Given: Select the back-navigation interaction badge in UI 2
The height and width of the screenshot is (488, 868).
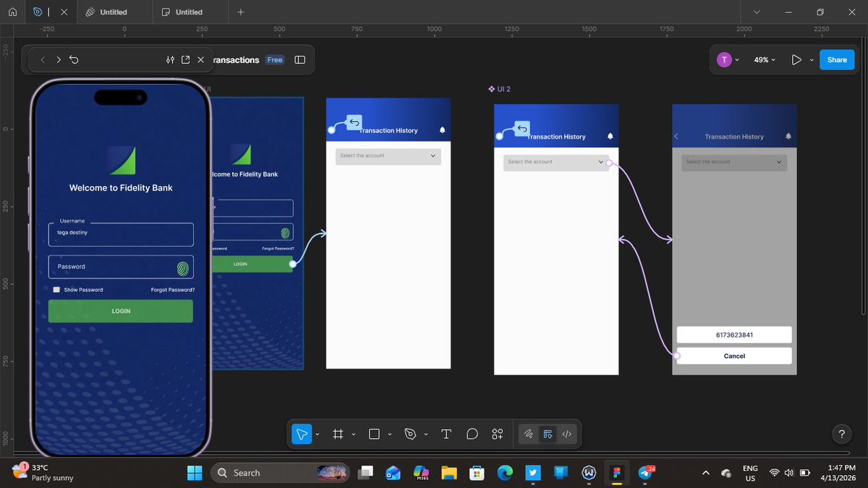Looking at the screenshot, I should 522,128.
